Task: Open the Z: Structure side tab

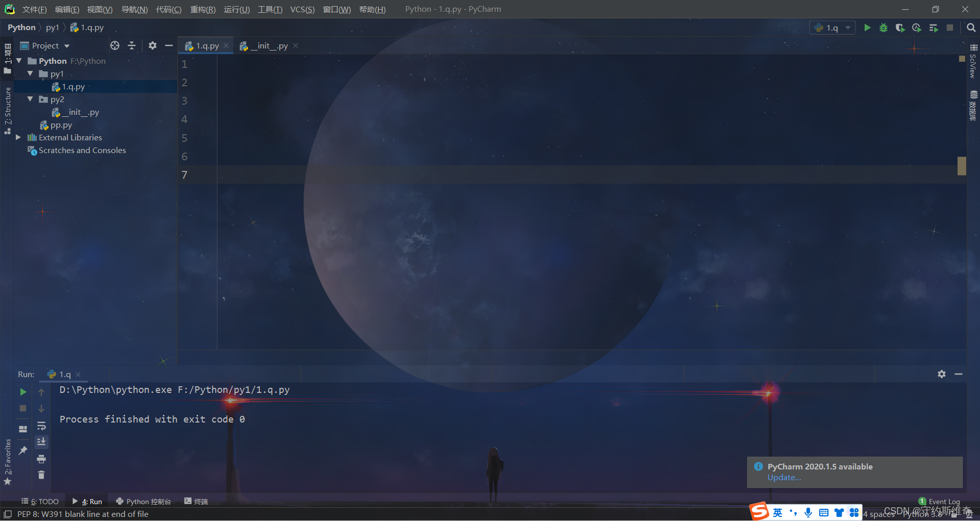Action: [8, 110]
